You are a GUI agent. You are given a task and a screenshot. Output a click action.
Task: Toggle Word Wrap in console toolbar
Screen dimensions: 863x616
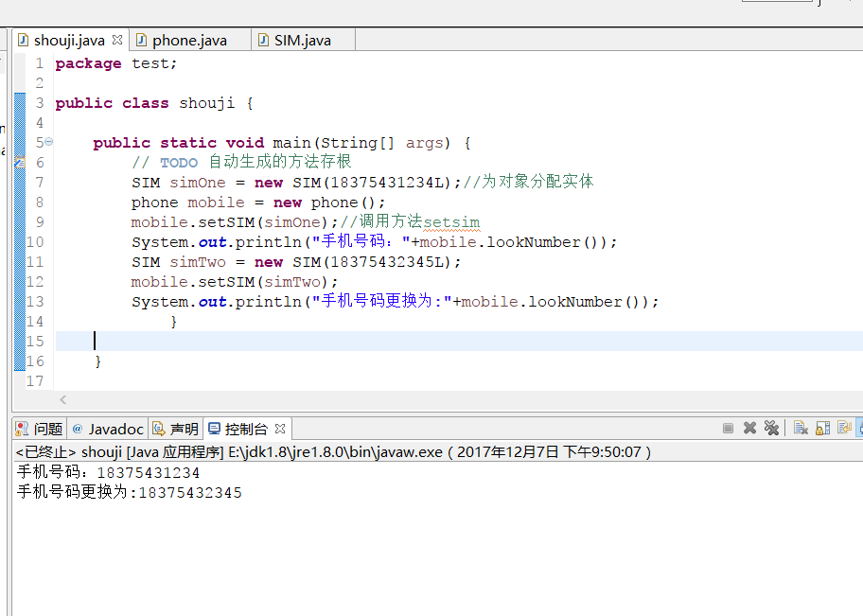[844, 429]
